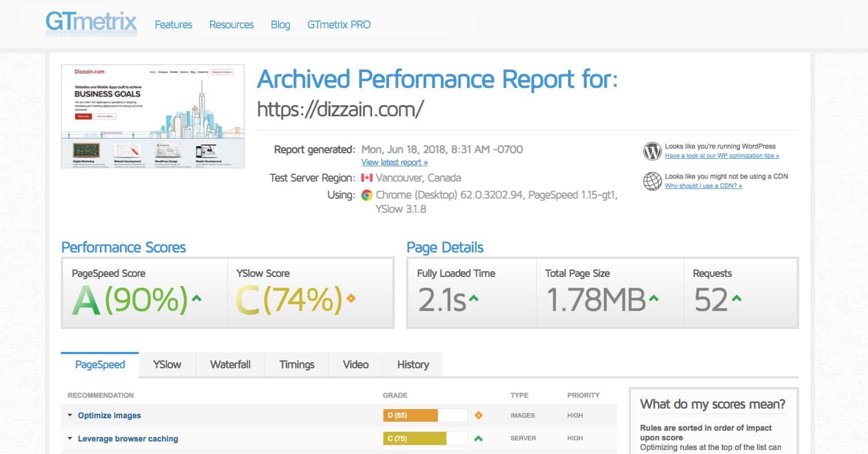Click the YSlow Score C (74%) box
The image size is (868, 454).
tap(310, 293)
